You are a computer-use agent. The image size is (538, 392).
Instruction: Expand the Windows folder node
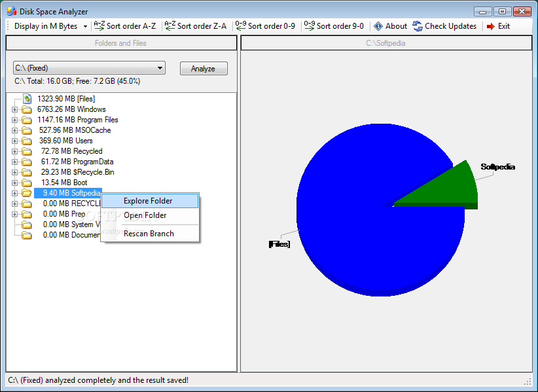tap(14, 110)
